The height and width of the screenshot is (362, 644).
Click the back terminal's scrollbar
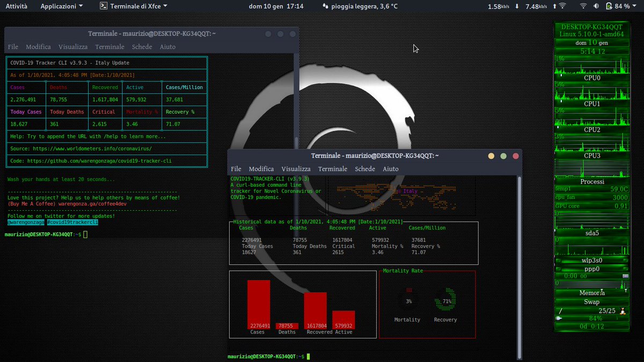click(296, 145)
